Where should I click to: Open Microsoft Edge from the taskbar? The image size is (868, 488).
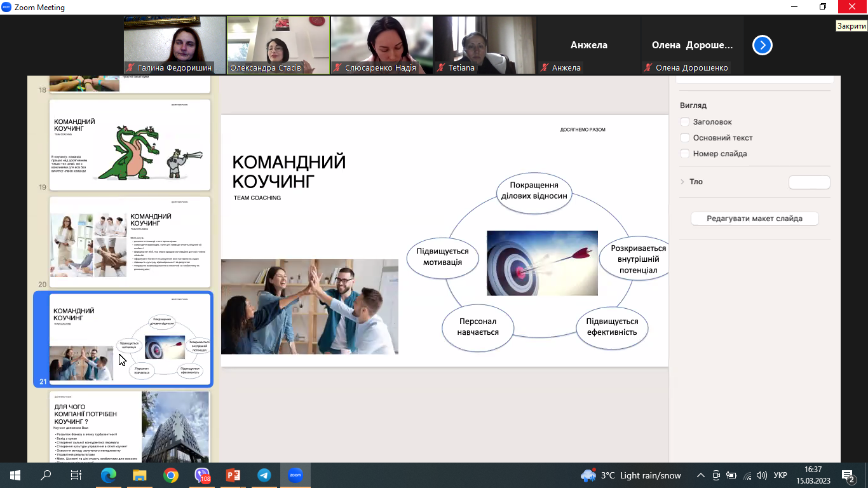(x=109, y=475)
